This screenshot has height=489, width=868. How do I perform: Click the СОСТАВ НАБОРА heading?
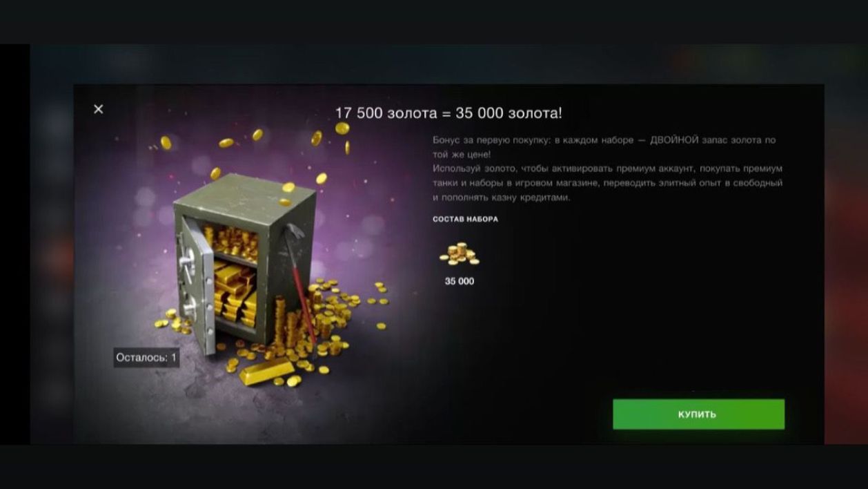click(465, 219)
